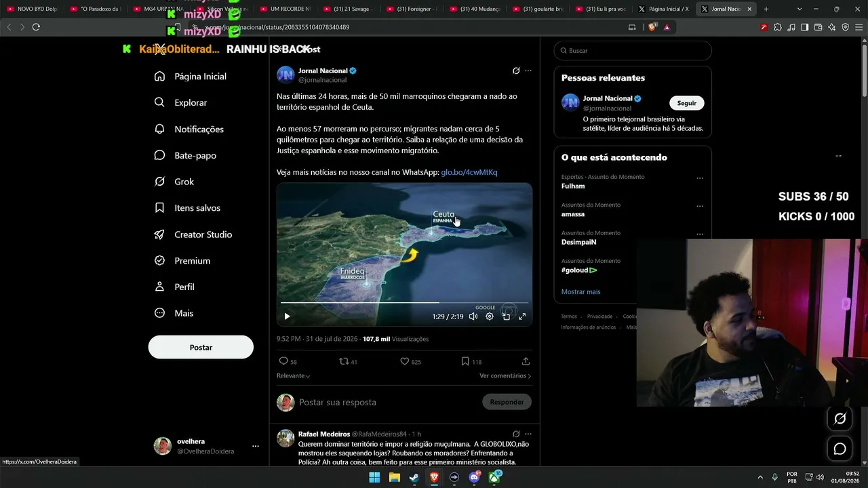Share the post using share icon
Viewport: 868px width, 488px height.
pyautogui.click(x=526, y=361)
